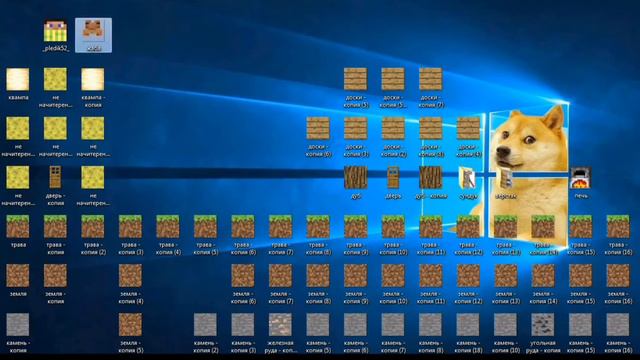Select the трава - копия (8) icon
This screenshot has height=360, width=640.
click(318, 226)
